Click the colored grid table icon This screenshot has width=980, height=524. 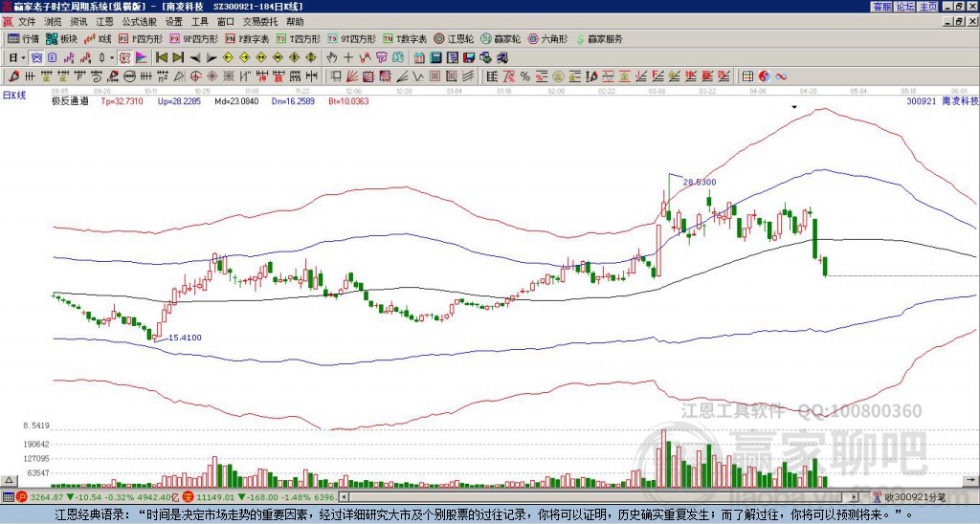pyautogui.click(x=747, y=76)
